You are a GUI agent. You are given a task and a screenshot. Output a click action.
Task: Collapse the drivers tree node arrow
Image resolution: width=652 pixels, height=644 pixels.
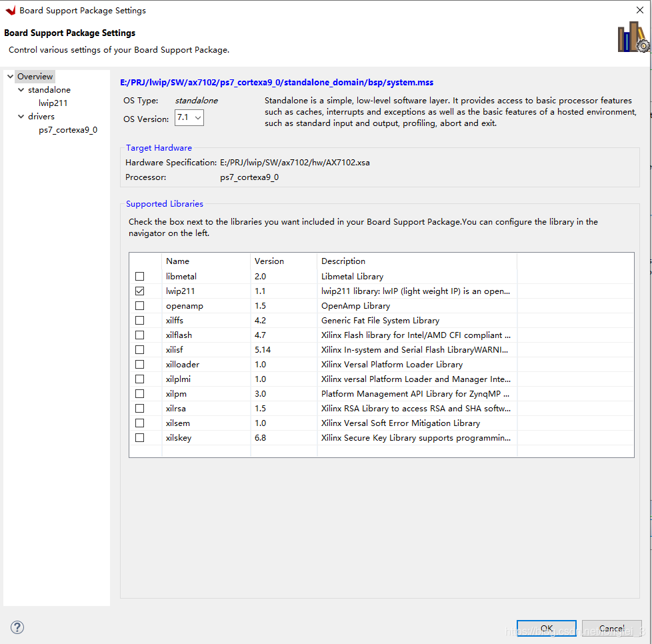coord(21,117)
